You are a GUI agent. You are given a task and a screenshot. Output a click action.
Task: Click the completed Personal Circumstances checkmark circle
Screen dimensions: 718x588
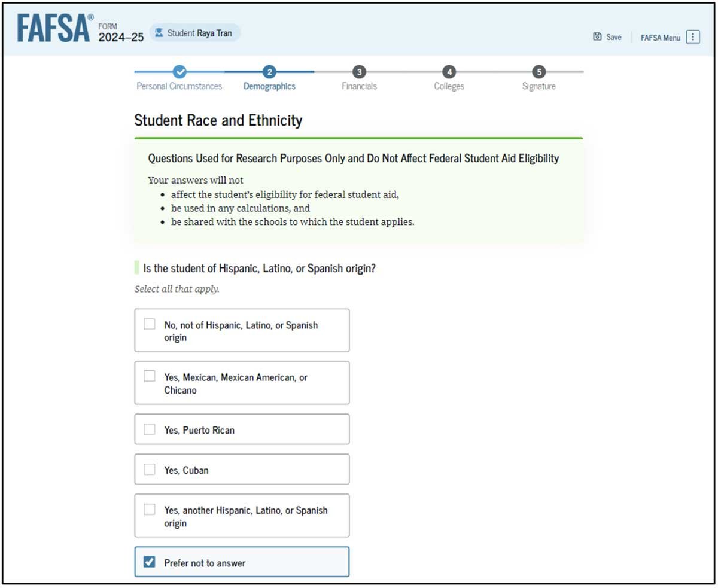click(x=180, y=72)
